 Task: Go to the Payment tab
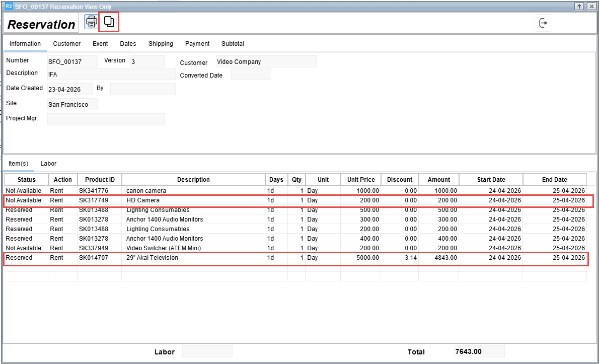tap(197, 44)
